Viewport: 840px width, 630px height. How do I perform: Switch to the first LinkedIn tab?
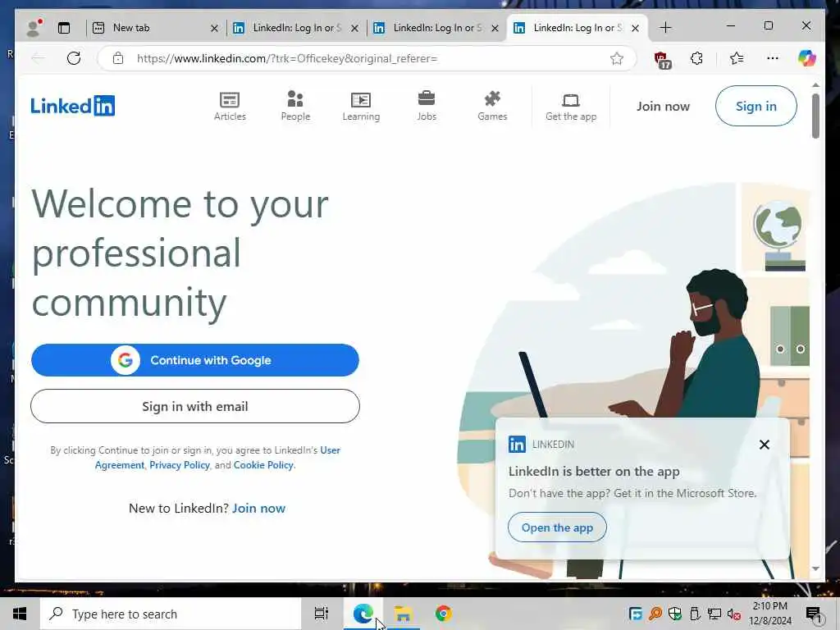pos(295,28)
